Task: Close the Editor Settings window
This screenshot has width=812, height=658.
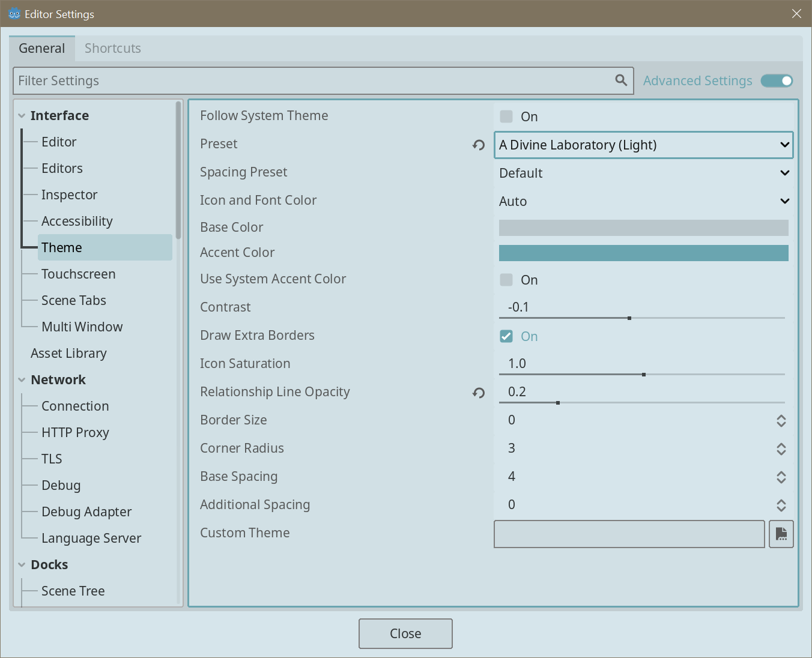Action: click(x=796, y=13)
